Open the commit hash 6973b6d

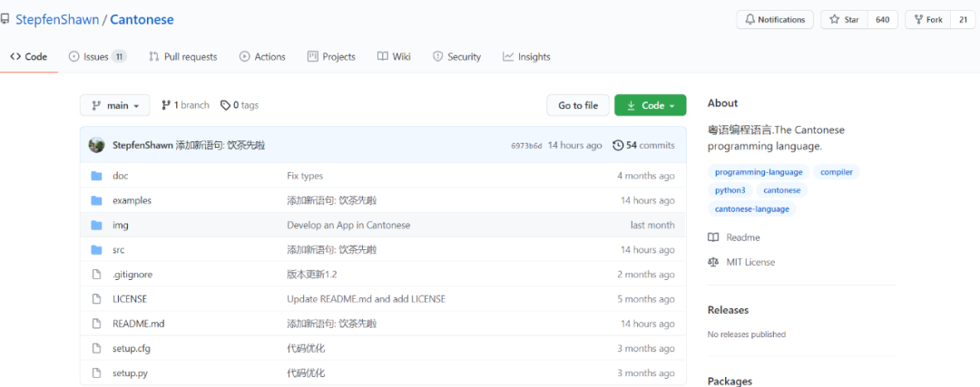point(526,145)
